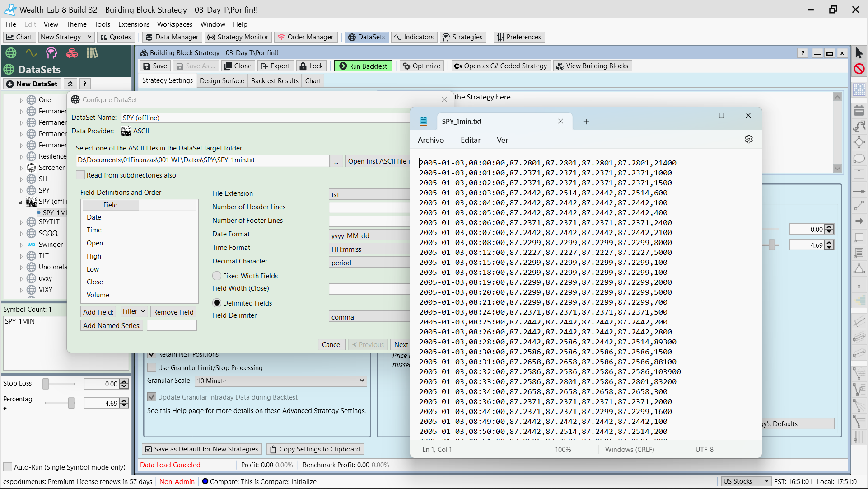
Task: Open the Data Manager tool
Action: click(172, 37)
